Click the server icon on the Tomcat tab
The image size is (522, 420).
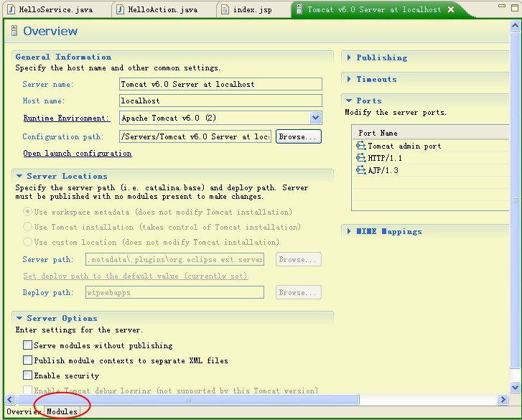click(x=299, y=9)
